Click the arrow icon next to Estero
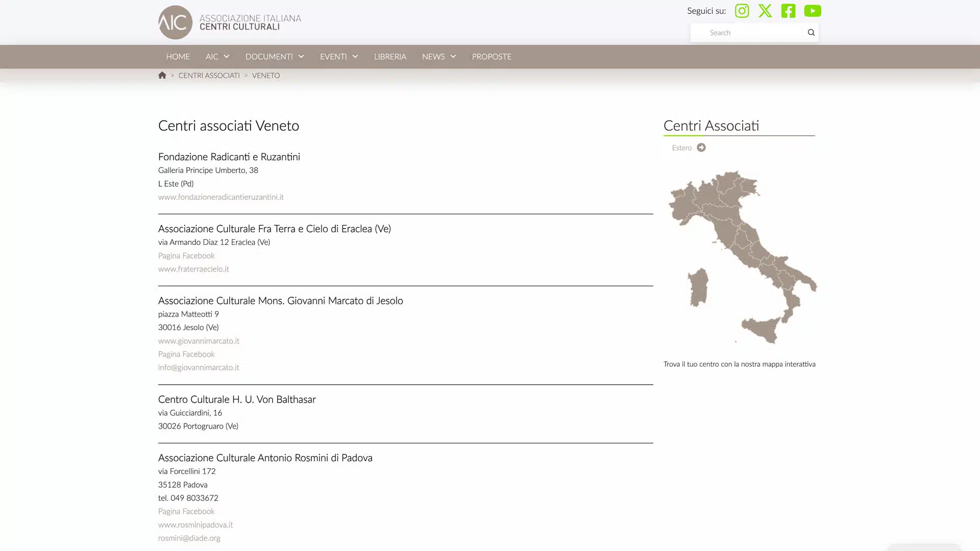The height and width of the screenshot is (551, 980). (x=701, y=147)
